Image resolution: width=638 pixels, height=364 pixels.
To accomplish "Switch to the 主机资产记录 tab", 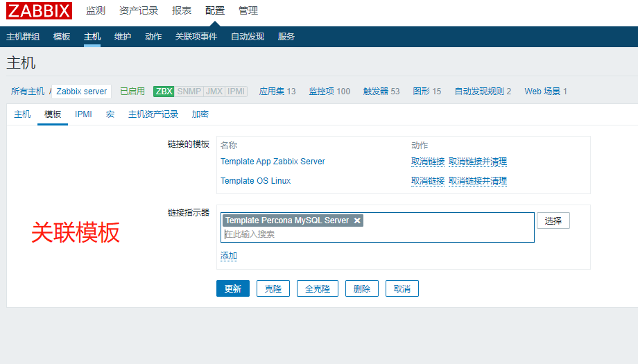I will coord(153,114).
